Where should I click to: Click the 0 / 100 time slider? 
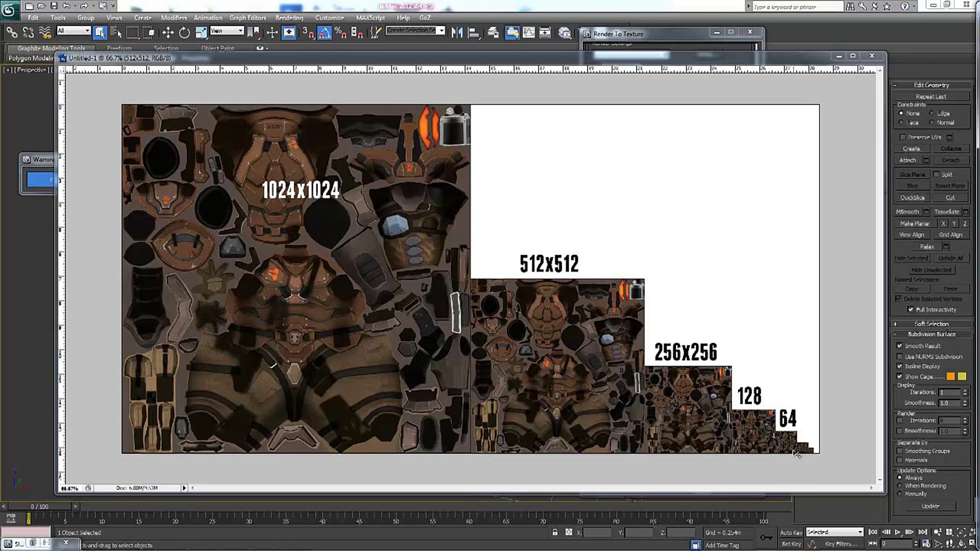pos(39,507)
